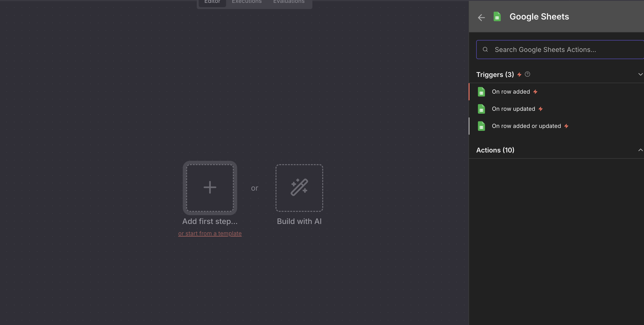The image size is (644, 325).
Task: Focus the Search Google Sheets Actions field
Action: 560,50
